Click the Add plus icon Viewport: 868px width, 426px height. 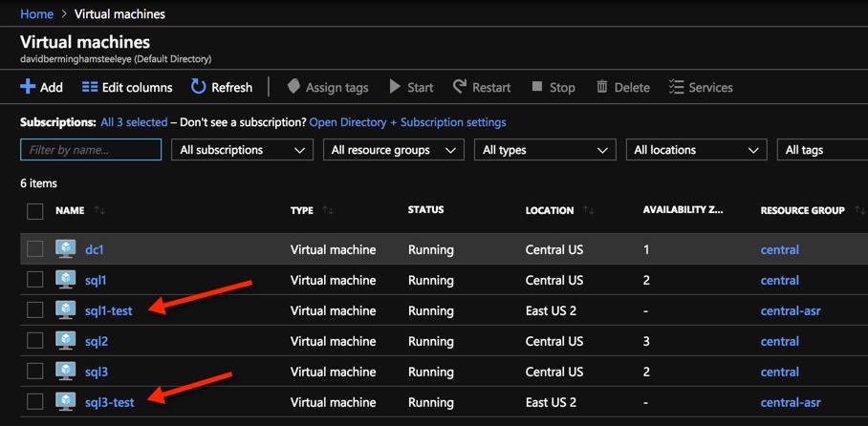coord(28,87)
